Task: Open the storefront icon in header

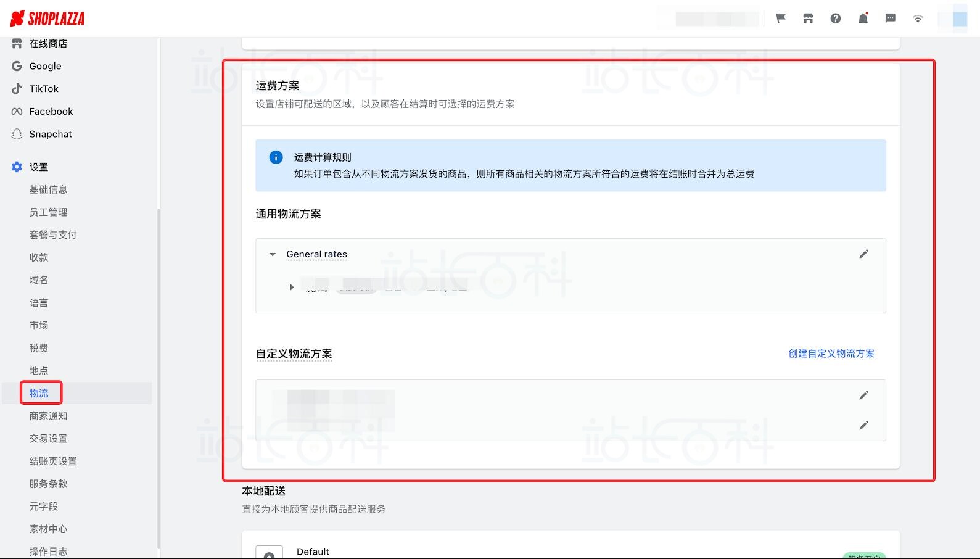Action: pos(808,19)
